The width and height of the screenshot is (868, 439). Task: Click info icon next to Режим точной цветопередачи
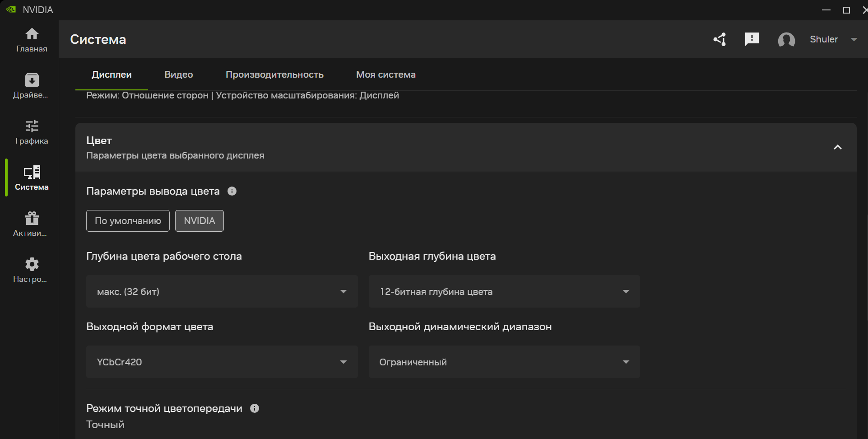pyautogui.click(x=255, y=408)
